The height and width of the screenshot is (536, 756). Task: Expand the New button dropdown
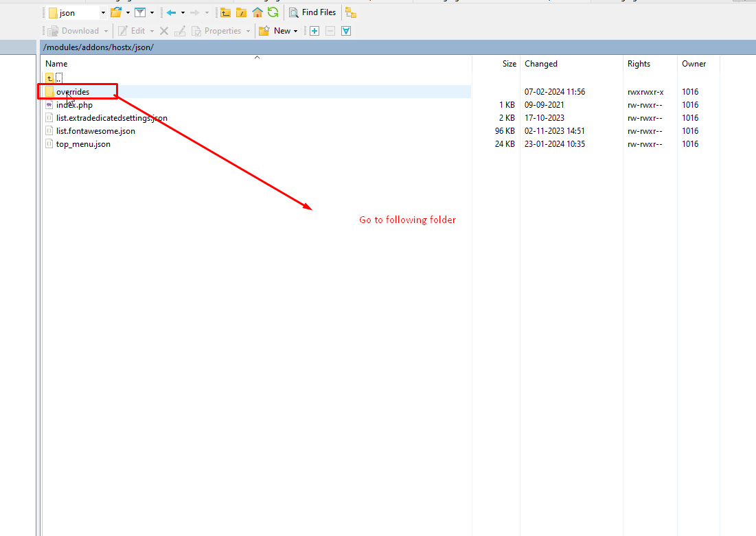click(295, 31)
